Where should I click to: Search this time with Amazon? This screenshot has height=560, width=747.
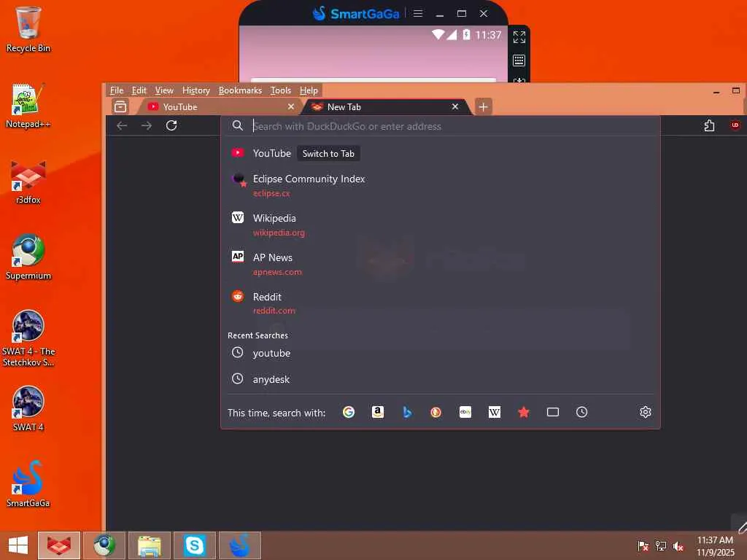point(378,412)
